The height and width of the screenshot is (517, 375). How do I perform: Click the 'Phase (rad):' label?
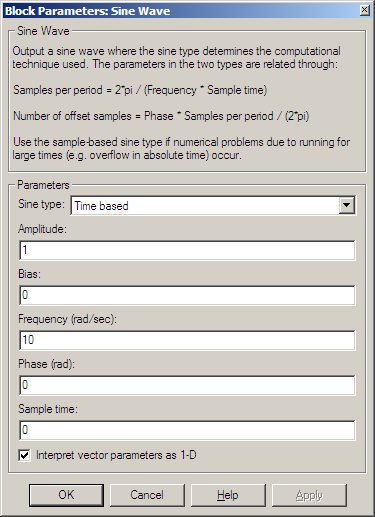point(46,364)
